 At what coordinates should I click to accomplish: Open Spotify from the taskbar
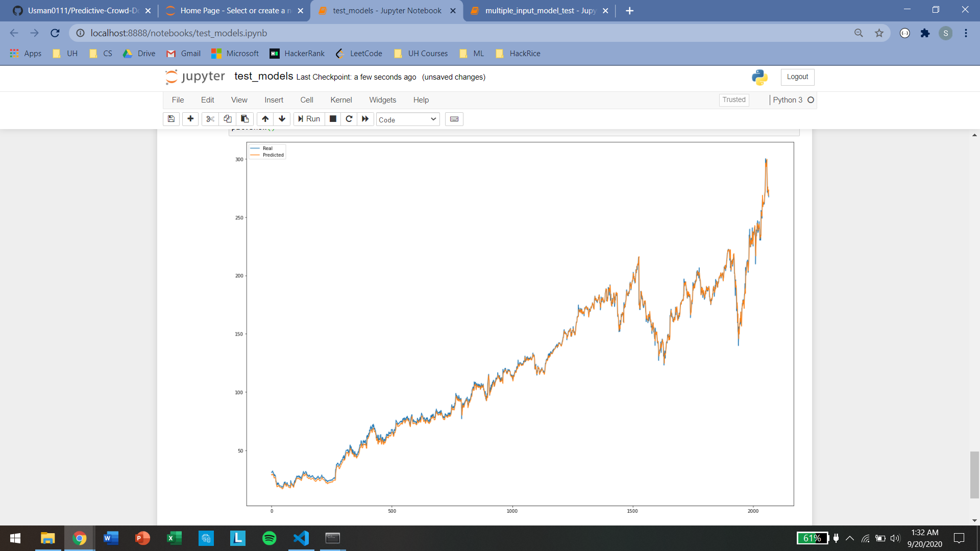click(269, 538)
